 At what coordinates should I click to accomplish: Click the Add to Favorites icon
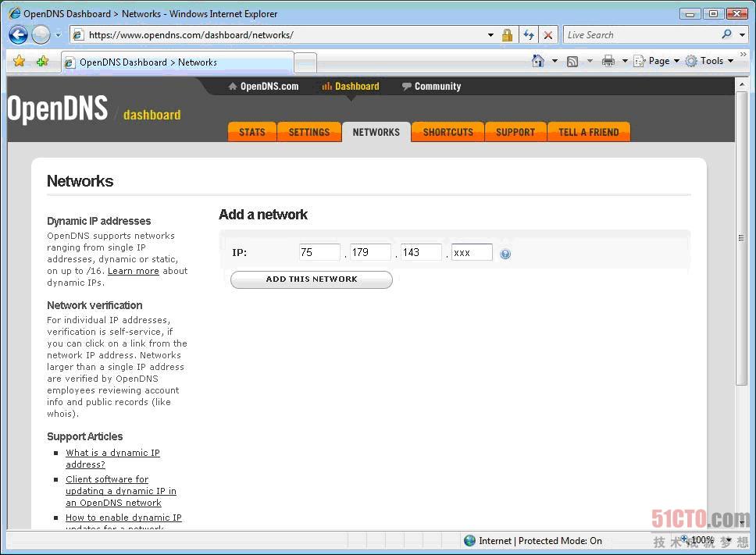(x=42, y=61)
